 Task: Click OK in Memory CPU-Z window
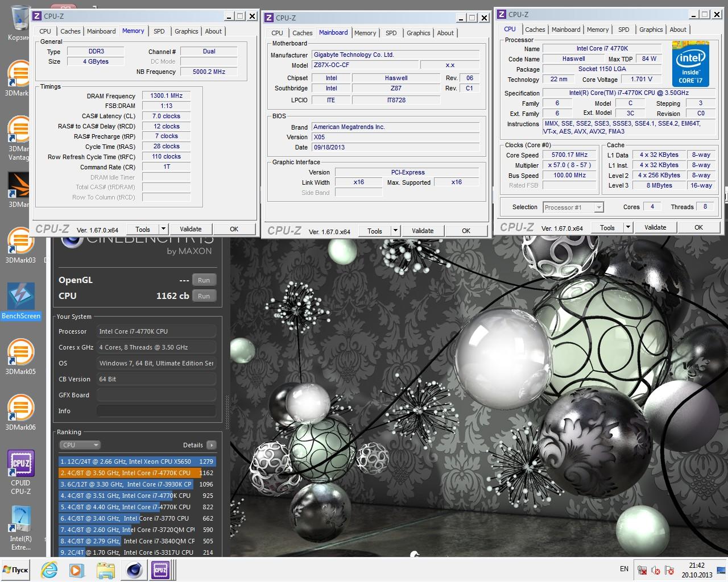pyautogui.click(x=234, y=229)
